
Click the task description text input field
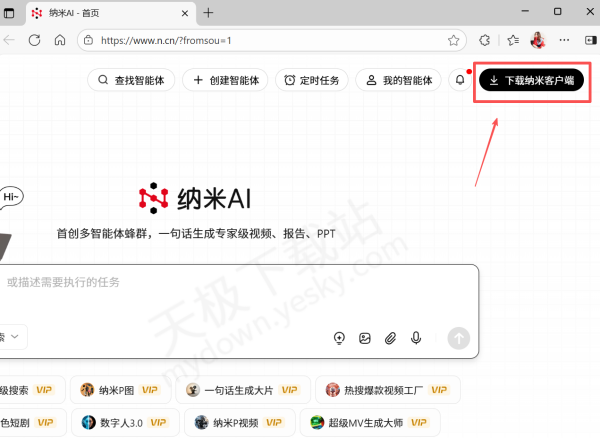[230, 283]
